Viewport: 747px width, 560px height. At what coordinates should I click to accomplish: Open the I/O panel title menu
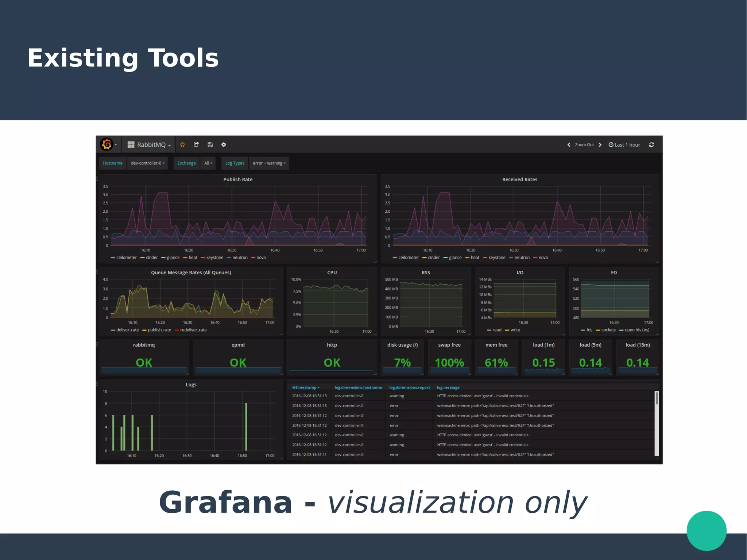click(x=520, y=273)
